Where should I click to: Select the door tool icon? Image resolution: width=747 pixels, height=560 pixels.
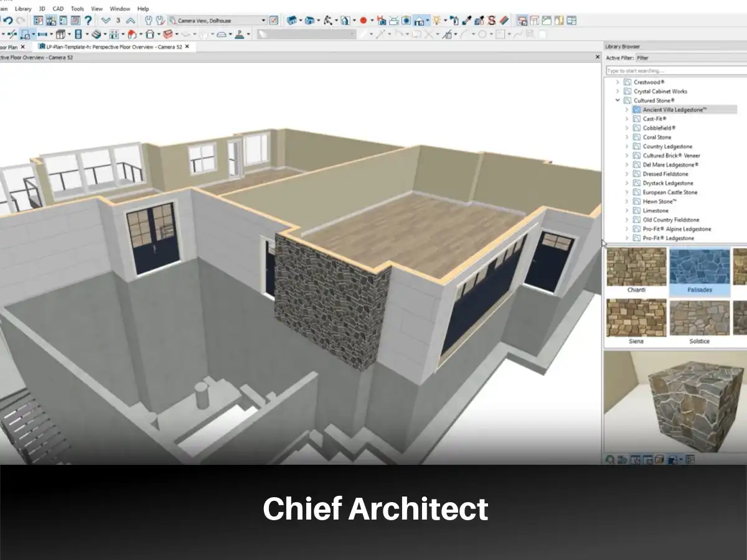pos(78,34)
